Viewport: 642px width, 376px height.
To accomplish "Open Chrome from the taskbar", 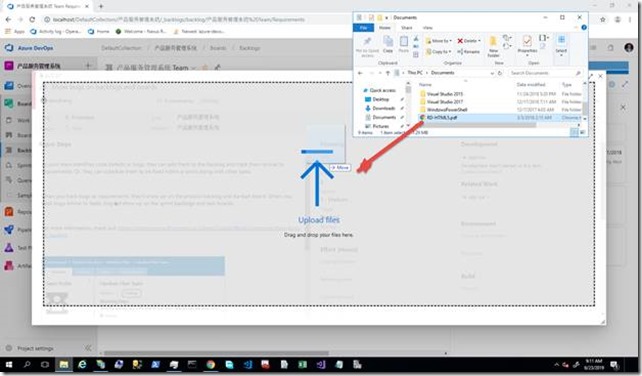I will point(210,365).
